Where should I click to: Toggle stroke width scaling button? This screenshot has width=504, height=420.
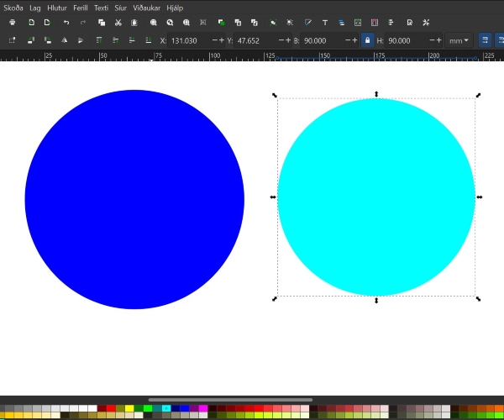485,40
